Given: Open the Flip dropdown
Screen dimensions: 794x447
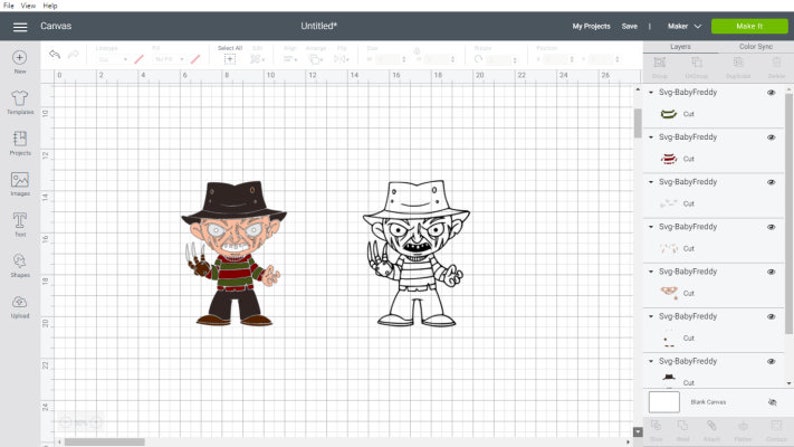Looking at the screenshot, I should pos(342,59).
